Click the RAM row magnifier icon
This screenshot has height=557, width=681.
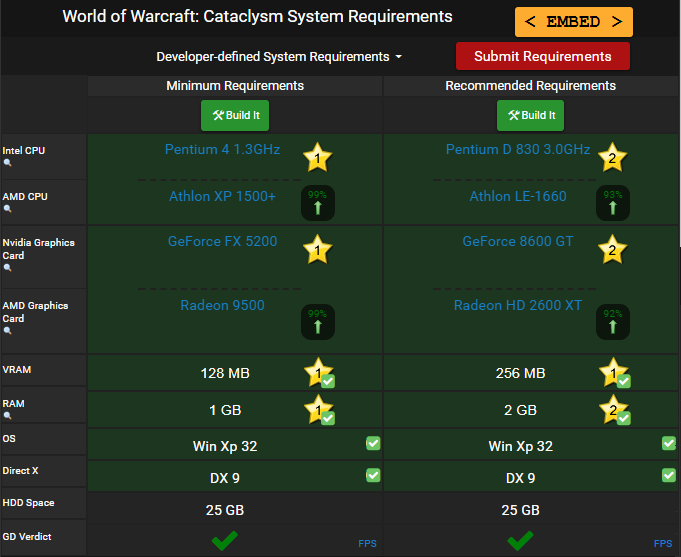(7, 415)
